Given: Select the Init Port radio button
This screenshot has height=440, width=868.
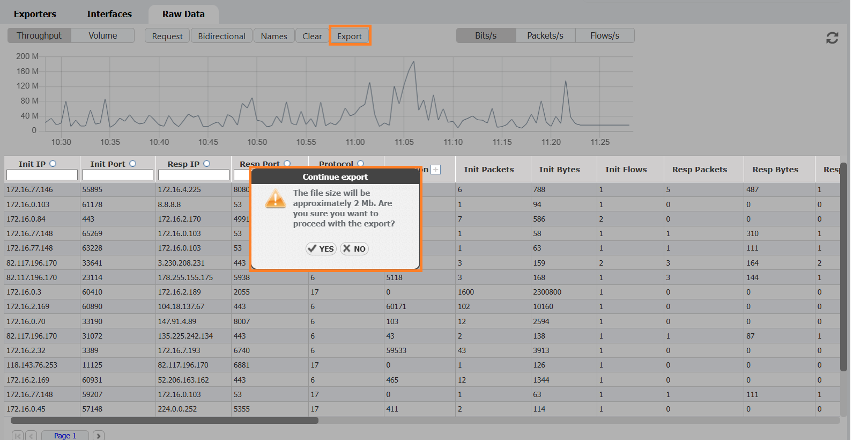Looking at the screenshot, I should tap(133, 164).
